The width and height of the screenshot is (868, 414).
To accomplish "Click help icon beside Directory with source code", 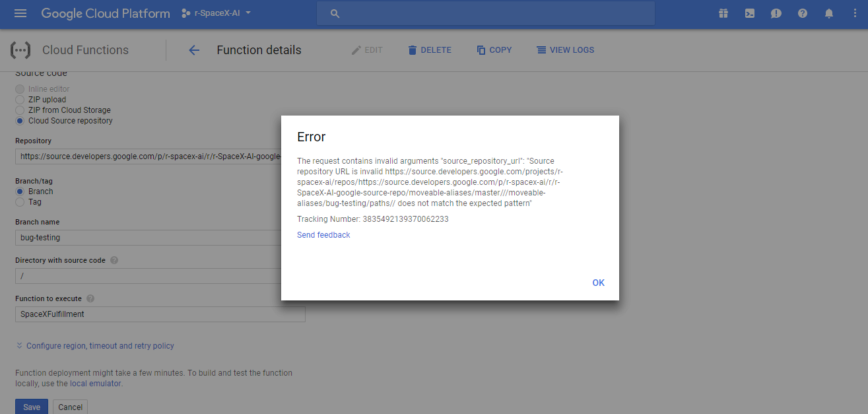I will (114, 260).
